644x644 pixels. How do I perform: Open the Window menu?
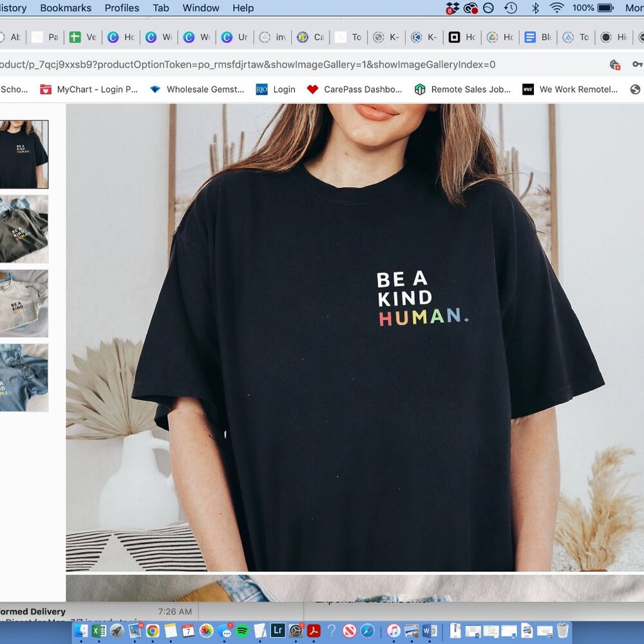(200, 8)
